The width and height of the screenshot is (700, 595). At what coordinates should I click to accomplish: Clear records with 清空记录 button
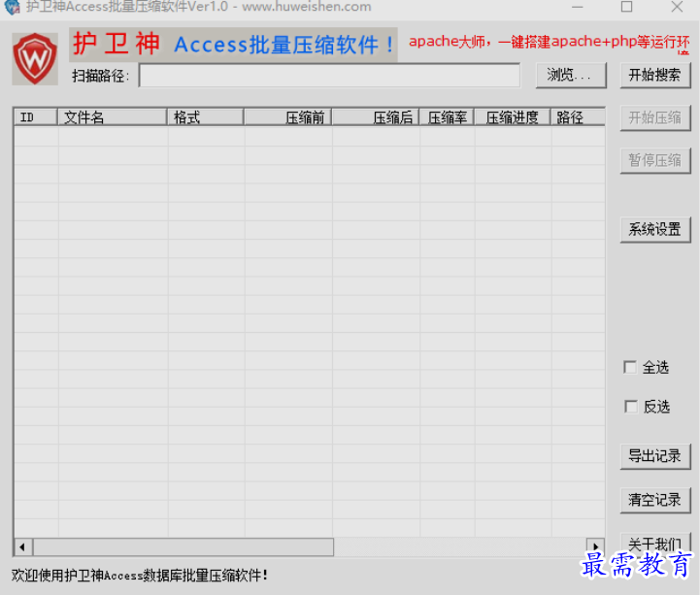(x=655, y=500)
